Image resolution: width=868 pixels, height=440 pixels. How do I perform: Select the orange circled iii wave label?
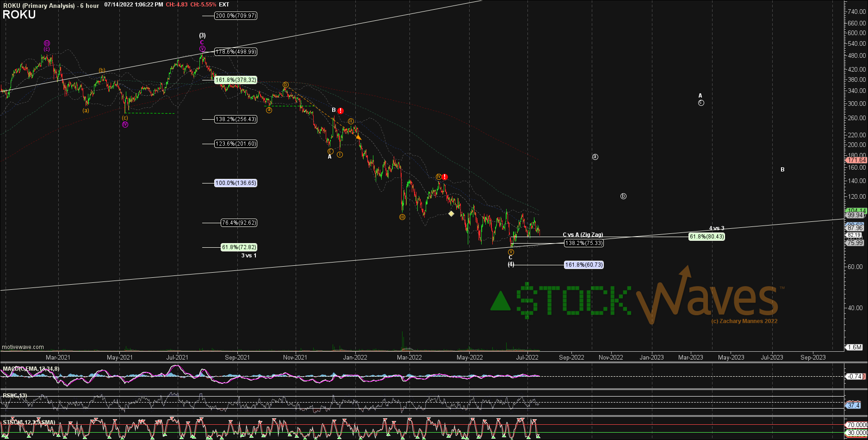pyautogui.click(x=403, y=217)
